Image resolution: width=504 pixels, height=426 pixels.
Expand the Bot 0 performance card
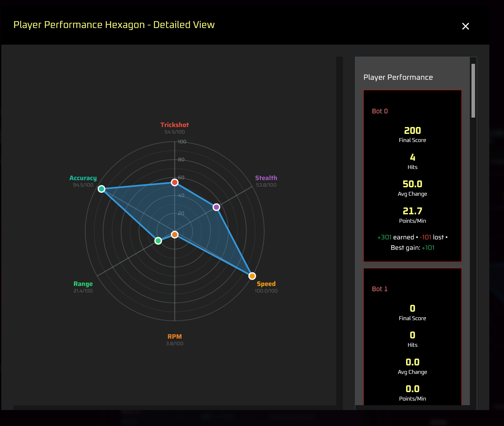(x=412, y=176)
